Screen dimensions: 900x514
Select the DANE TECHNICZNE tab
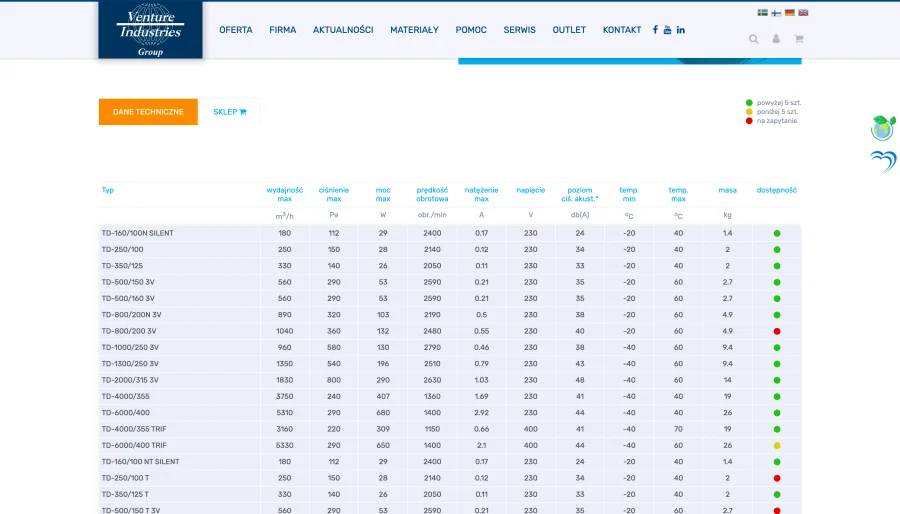[148, 112]
